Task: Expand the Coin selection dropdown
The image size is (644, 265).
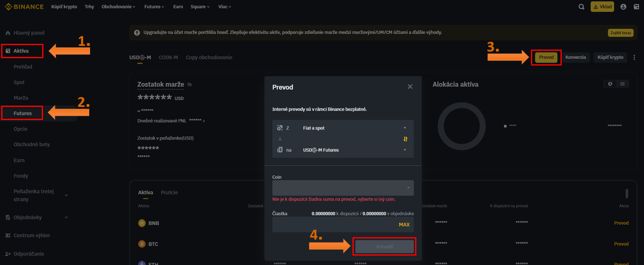Action: [343, 188]
